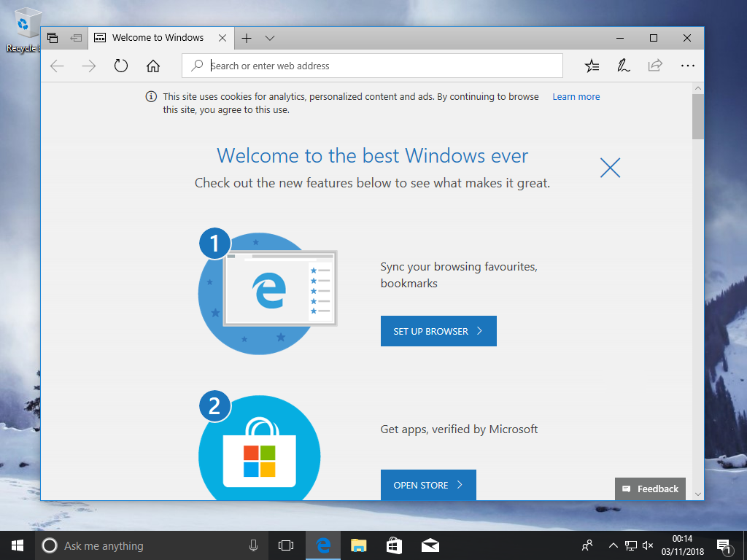Go back to previous page
The width and height of the screenshot is (747, 560).
(x=57, y=66)
